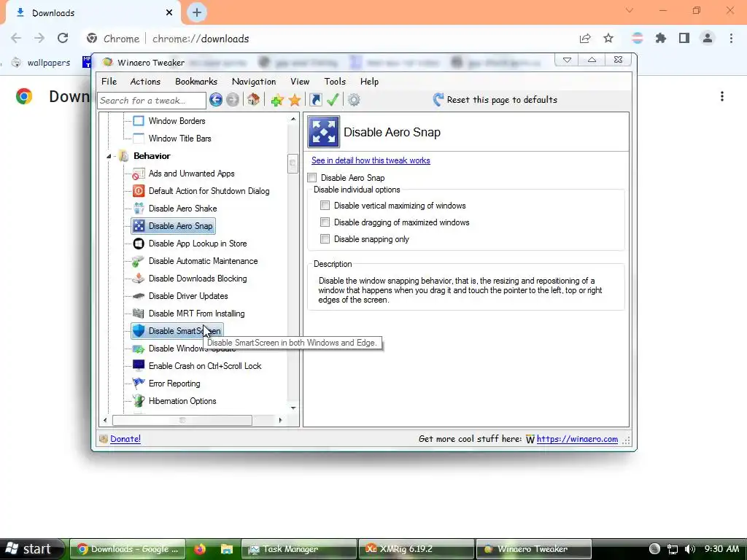Check Disable dragging of maximized windows
747x560 pixels.
point(325,222)
